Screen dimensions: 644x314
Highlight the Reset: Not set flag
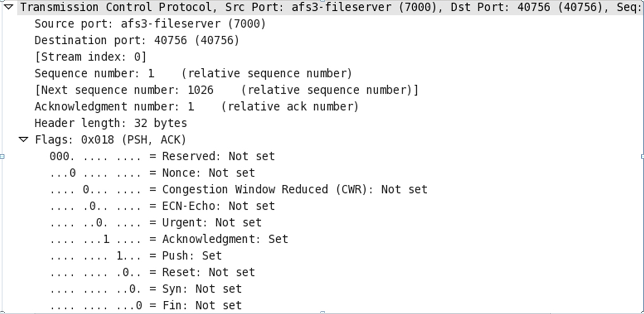152,272
